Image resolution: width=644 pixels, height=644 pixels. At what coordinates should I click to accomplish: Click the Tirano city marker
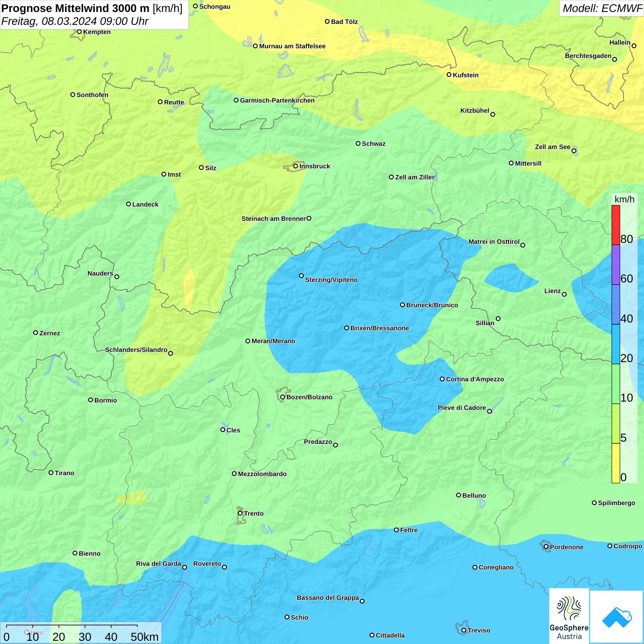(51, 472)
